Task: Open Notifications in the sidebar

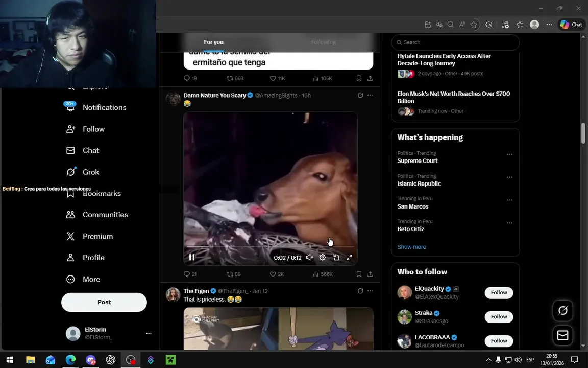Action: point(96,107)
